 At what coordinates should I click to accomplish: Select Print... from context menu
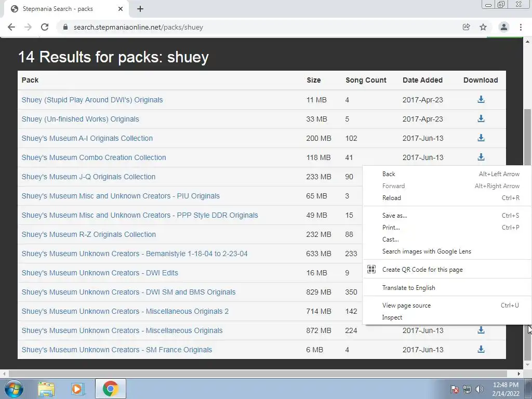447,228
